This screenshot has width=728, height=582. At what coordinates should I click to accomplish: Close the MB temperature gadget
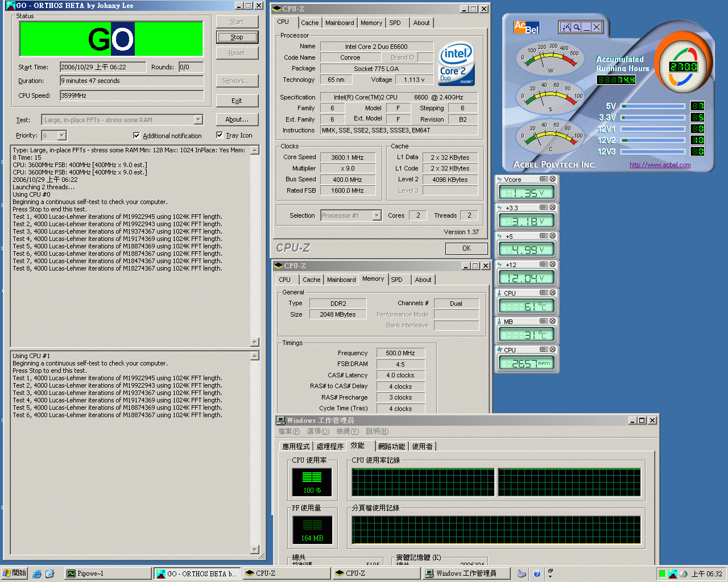(x=552, y=321)
